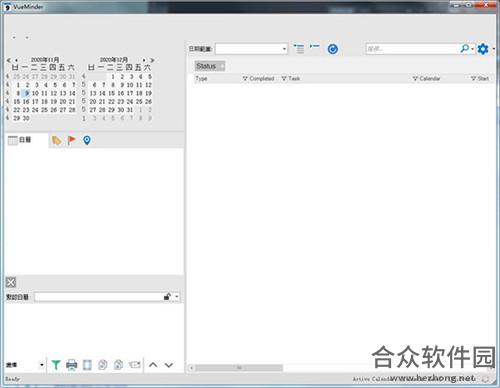This screenshot has height=388, width=500.
Task: Open the dropdown arrow beside the gear
Action: tap(493, 49)
